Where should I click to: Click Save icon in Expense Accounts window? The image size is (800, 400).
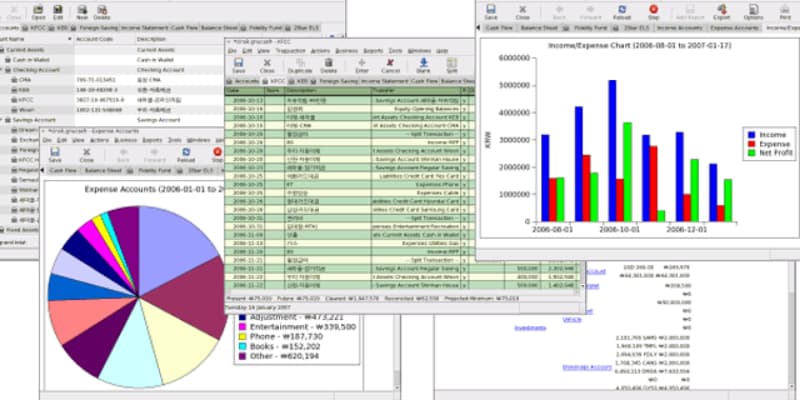[55, 154]
